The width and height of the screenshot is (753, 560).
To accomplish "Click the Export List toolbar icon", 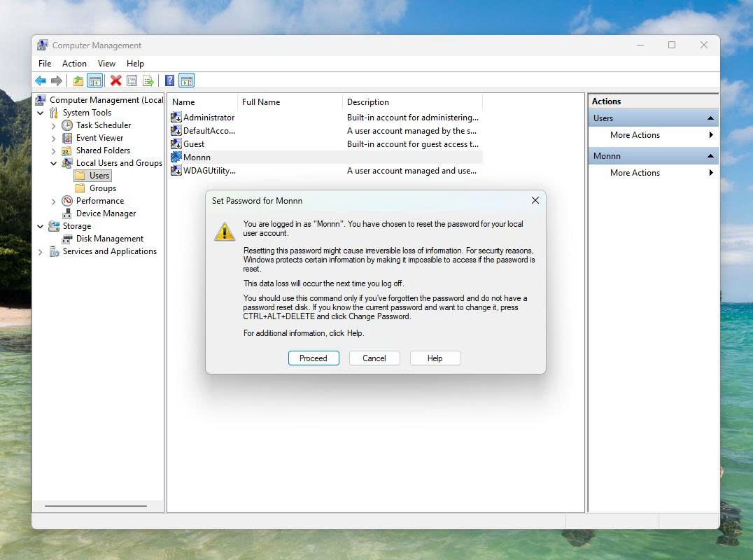I will [x=148, y=80].
